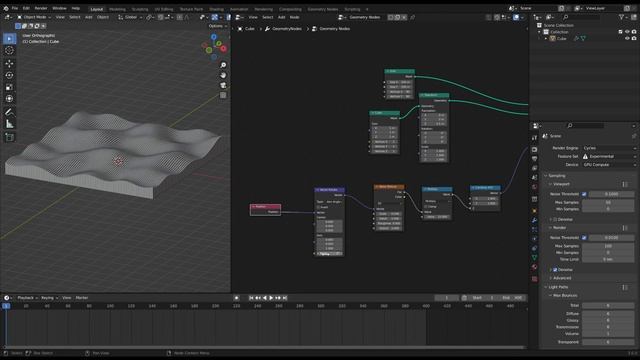
Task: Open the Edit menu
Action: [26, 8]
